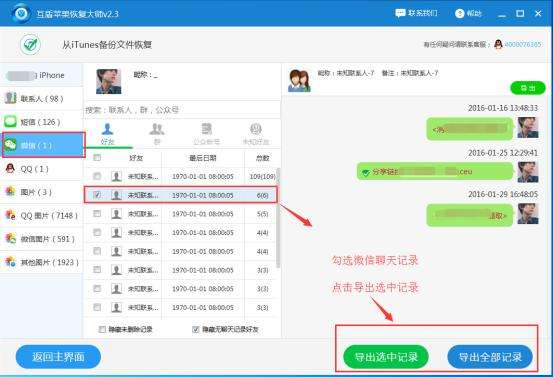This screenshot has height=377, width=553.
Task: Open the QQ 图片 (7148) category
Action: click(x=41, y=215)
